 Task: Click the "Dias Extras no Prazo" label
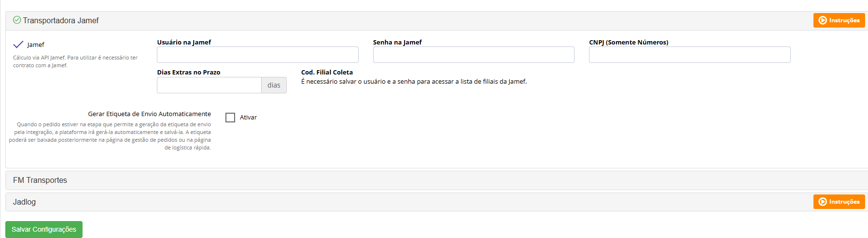coord(188,72)
